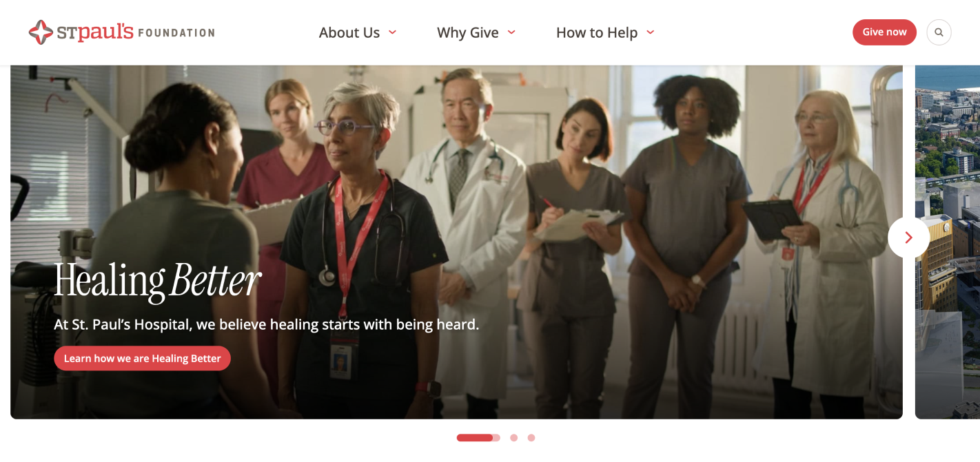Click the Give now button
Viewport: 980px width, 462px height.
[x=884, y=32]
